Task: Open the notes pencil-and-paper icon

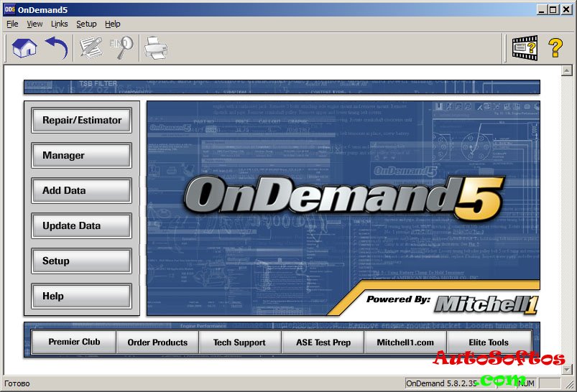Action: 91,48
